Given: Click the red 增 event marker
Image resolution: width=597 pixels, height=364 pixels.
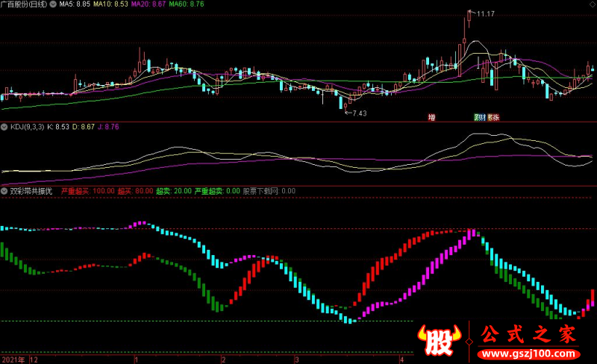Looking at the screenshot, I should coord(431,117).
